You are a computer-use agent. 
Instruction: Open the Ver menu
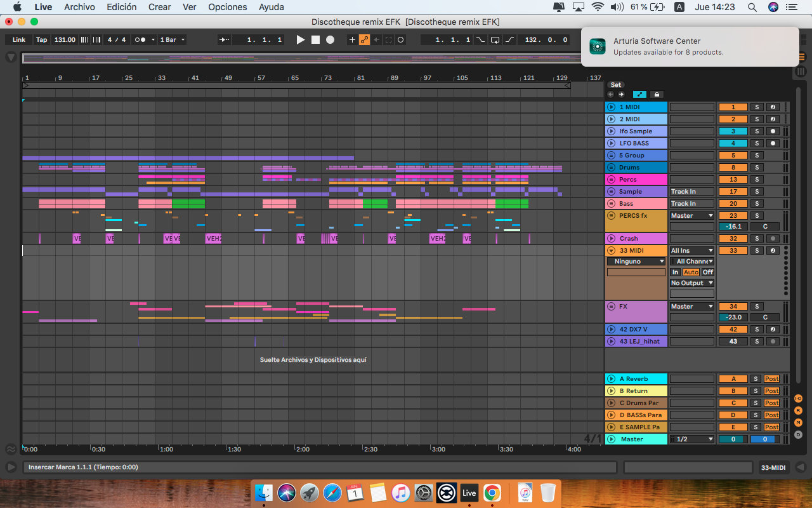click(189, 7)
